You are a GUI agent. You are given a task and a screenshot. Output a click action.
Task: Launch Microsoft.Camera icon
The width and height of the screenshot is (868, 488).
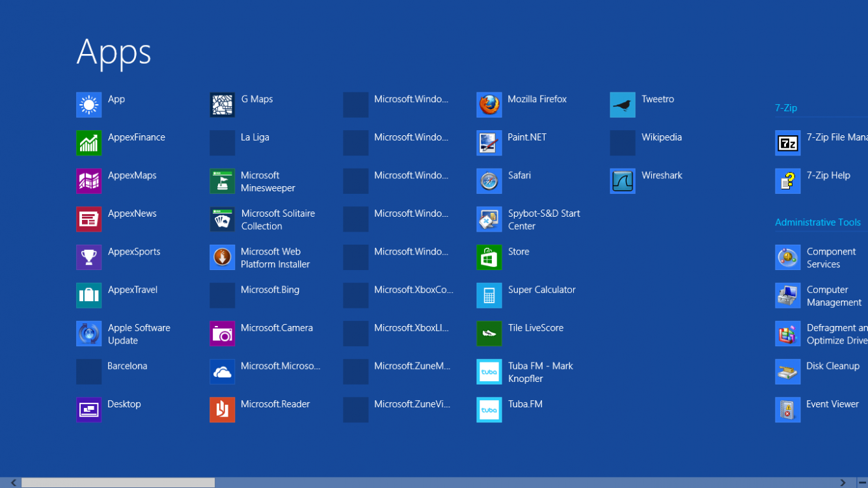[222, 334]
